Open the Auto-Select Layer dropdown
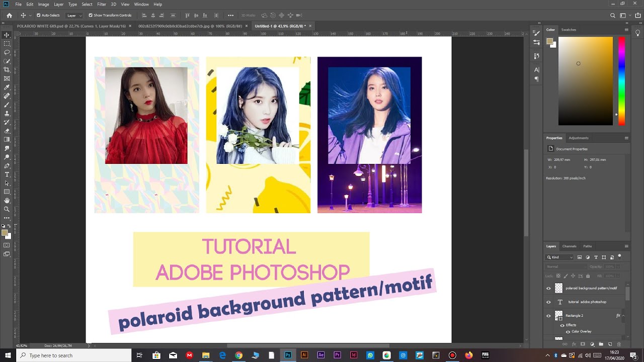Screen dimensions: 644x362 point(74,16)
